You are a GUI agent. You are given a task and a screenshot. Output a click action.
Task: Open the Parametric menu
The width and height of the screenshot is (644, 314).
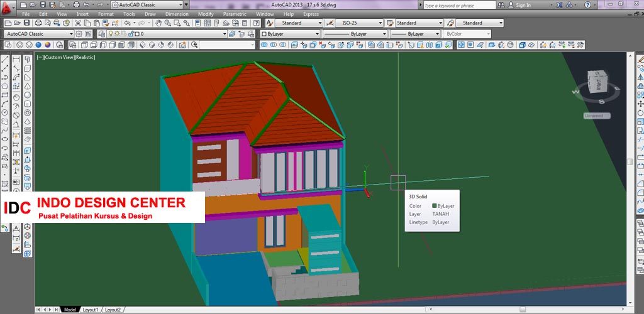pos(235,14)
